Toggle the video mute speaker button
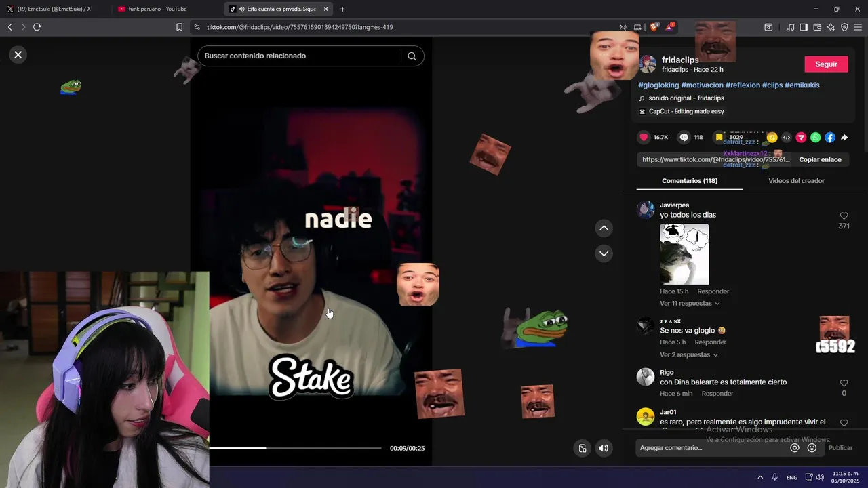The image size is (868, 488). click(x=604, y=448)
